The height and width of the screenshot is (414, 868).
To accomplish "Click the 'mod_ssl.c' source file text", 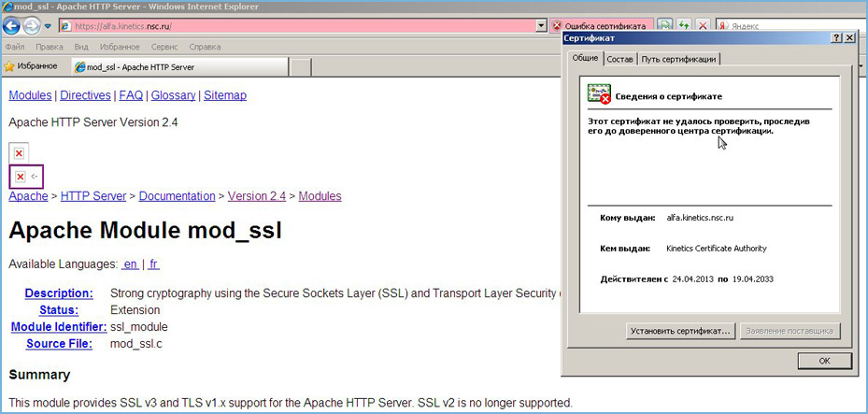I will [136, 344].
